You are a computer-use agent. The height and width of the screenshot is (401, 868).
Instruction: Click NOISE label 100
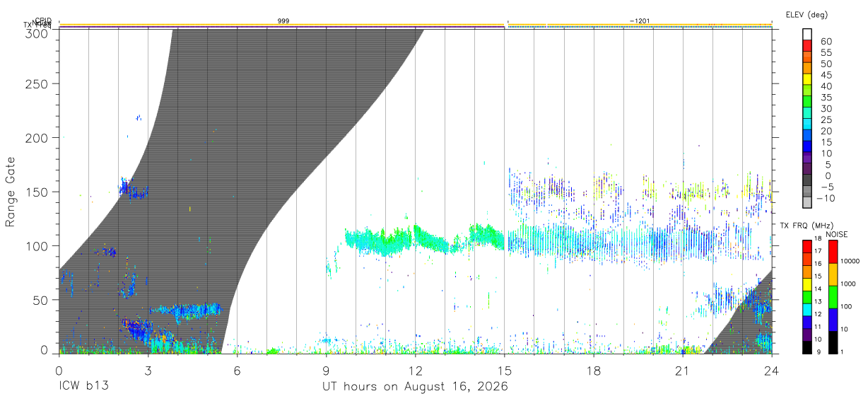click(846, 307)
